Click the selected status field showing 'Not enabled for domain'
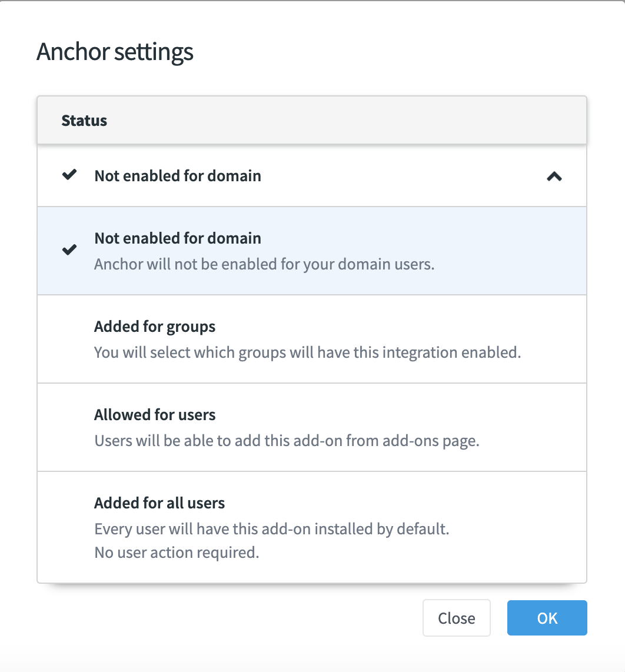 click(178, 175)
